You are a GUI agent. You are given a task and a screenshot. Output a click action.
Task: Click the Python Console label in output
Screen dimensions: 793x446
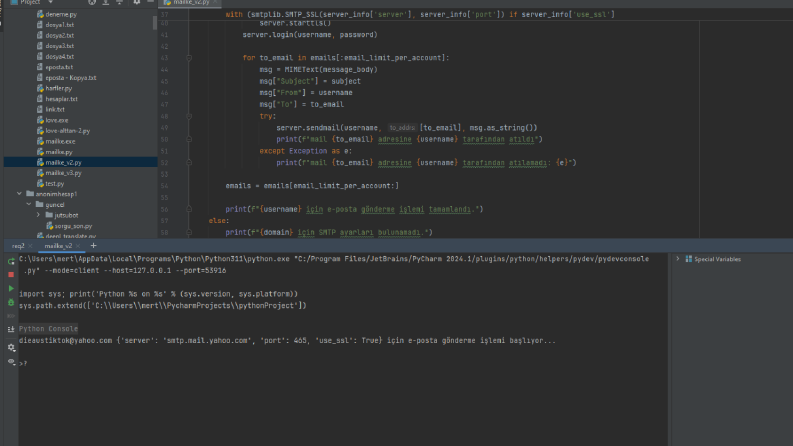click(x=49, y=329)
